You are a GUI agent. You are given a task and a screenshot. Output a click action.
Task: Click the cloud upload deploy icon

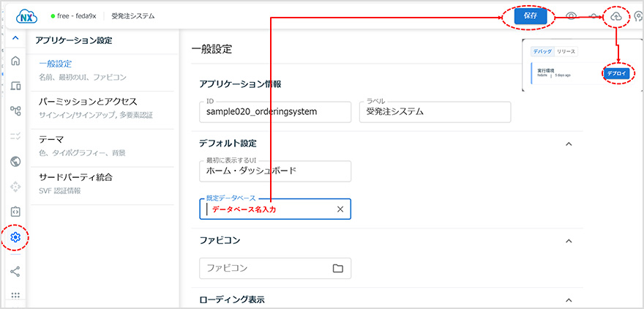(615, 16)
